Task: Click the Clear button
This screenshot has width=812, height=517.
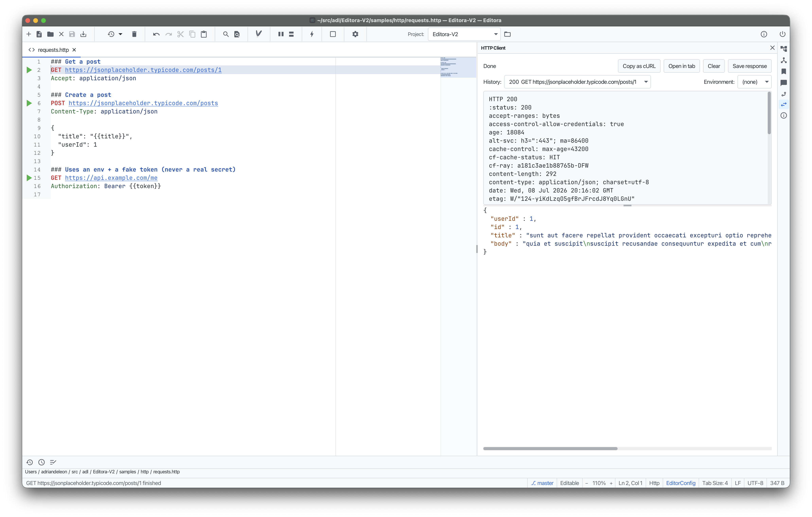Action: pyautogui.click(x=714, y=66)
